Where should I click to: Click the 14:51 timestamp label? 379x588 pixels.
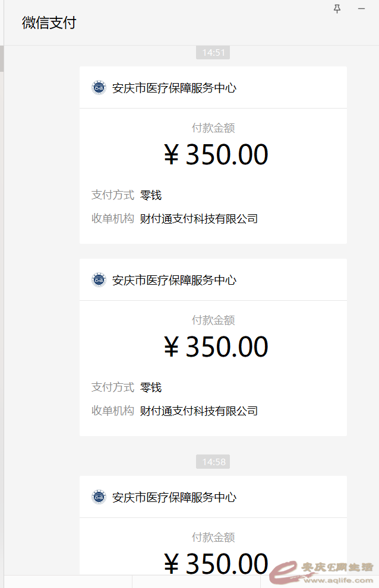213,53
